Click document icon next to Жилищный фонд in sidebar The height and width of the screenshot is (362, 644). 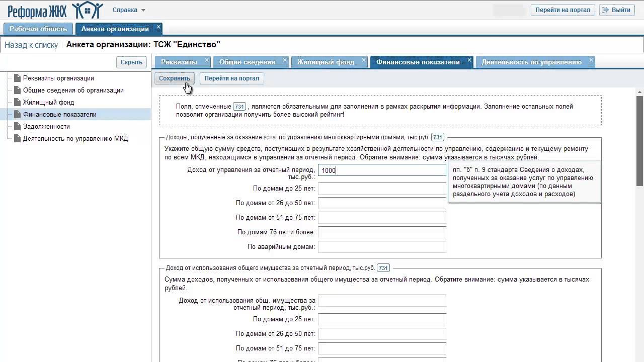click(18, 102)
